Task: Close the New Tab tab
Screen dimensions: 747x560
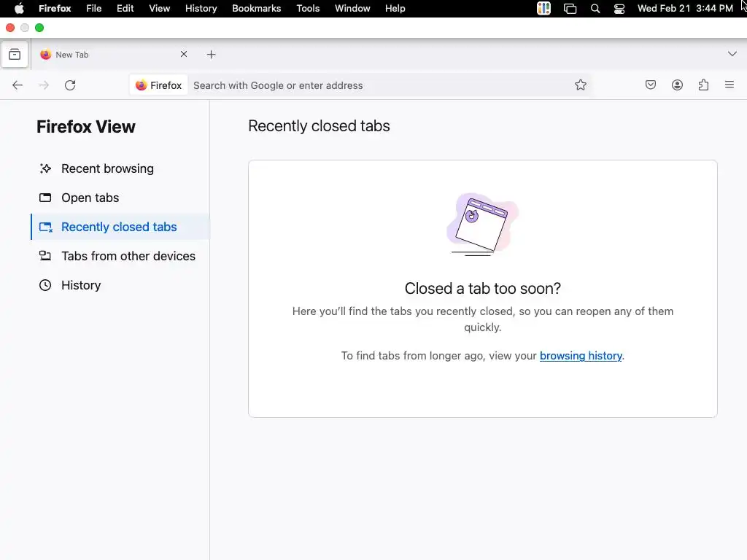Action: 184,54
